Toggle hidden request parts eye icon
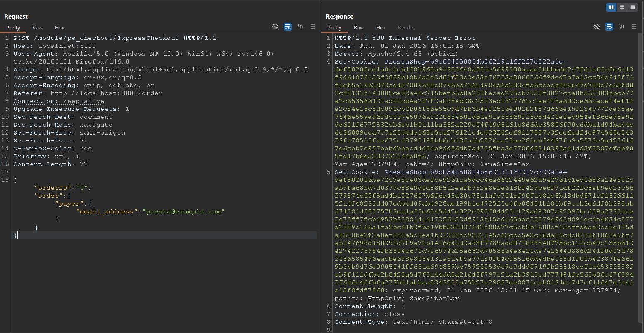 (275, 27)
